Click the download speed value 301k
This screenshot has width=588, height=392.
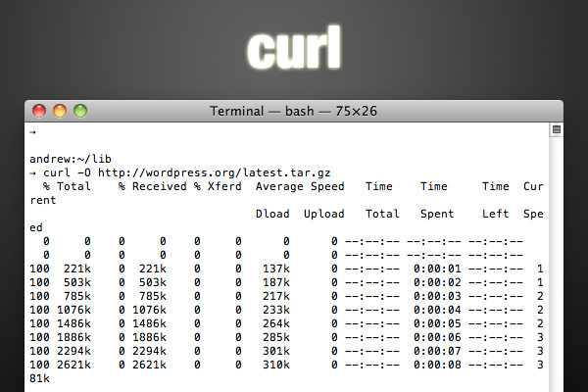pos(276,351)
